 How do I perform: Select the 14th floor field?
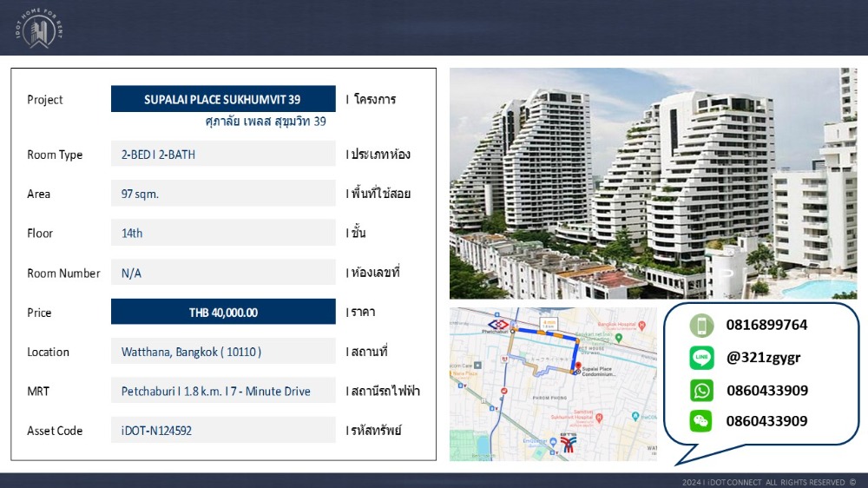(x=223, y=233)
